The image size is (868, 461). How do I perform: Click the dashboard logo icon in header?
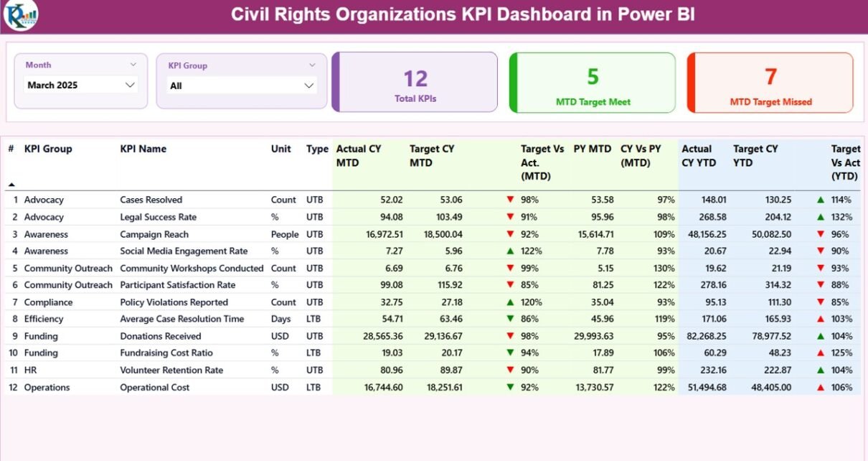[x=20, y=16]
